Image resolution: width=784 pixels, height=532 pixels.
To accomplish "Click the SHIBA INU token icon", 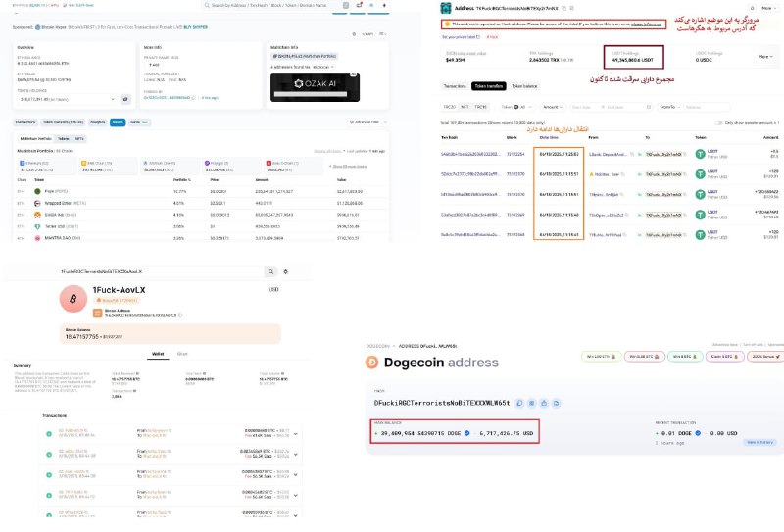I will [37, 215].
